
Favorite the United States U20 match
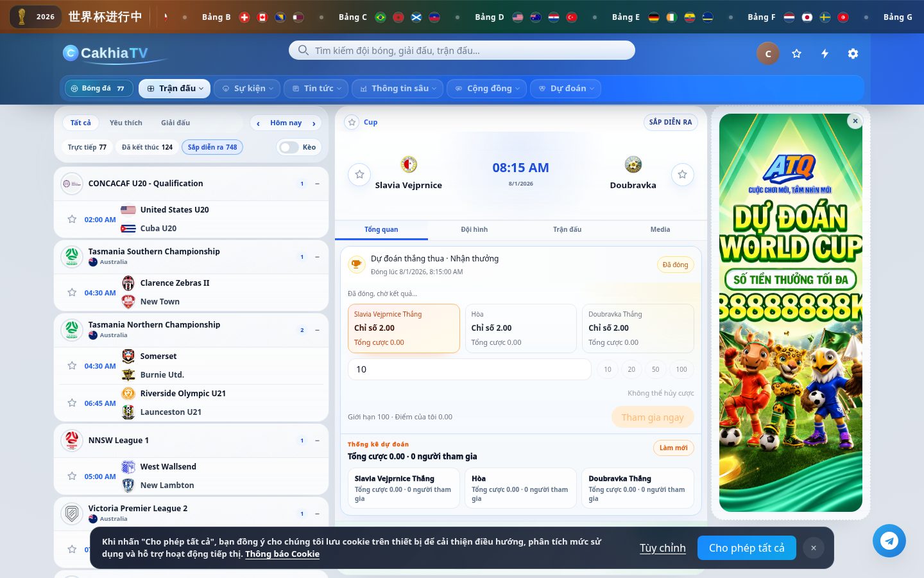coord(72,219)
